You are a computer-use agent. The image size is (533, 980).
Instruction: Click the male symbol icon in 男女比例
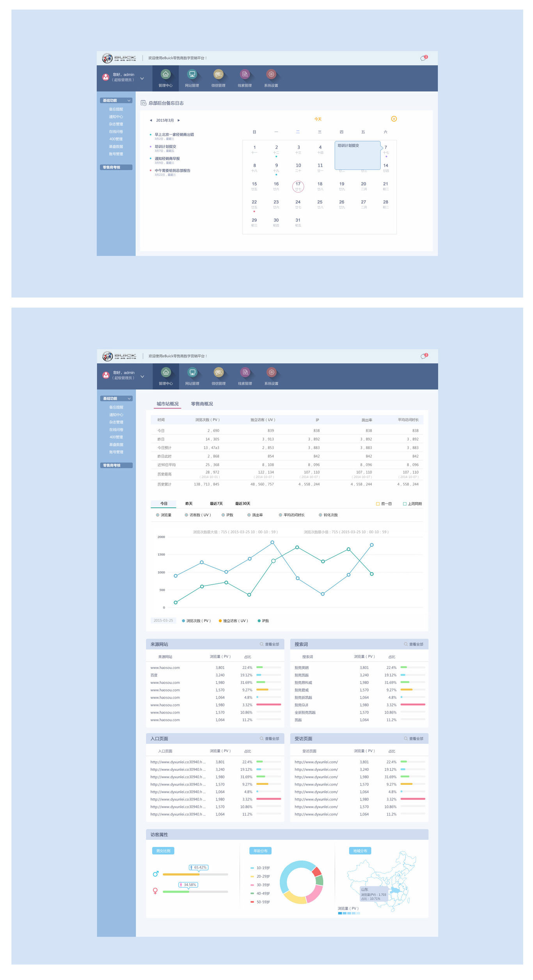click(156, 873)
